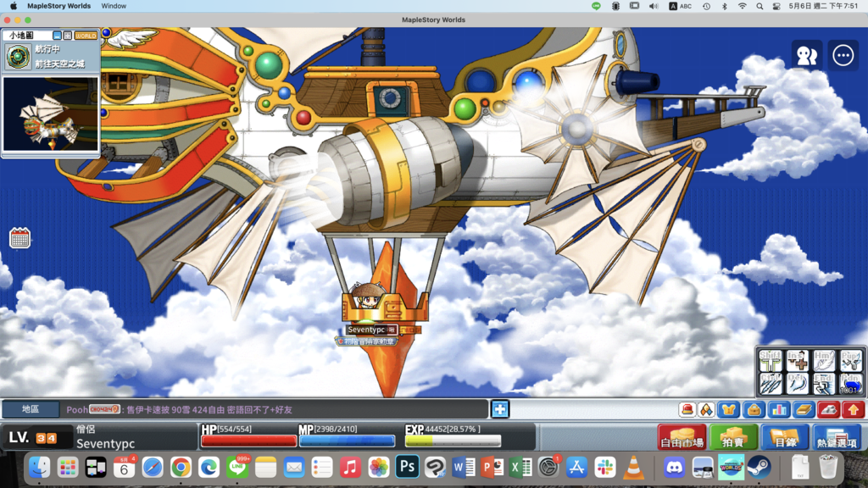Use the blue potion in Pdn slot

pos(851,384)
